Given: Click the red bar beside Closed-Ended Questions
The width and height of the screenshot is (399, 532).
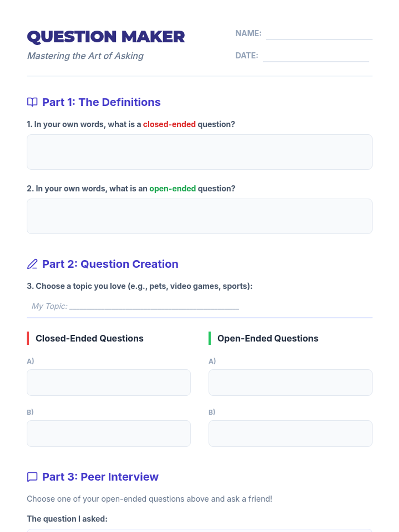Looking at the screenshot, I should [x=28, y=338].
